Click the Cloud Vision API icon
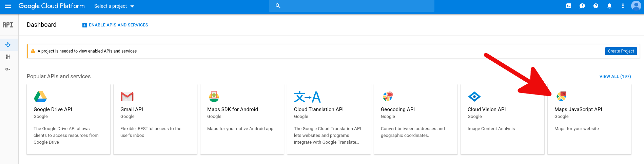This screenshot has height=164, width=644. (474, 97)
